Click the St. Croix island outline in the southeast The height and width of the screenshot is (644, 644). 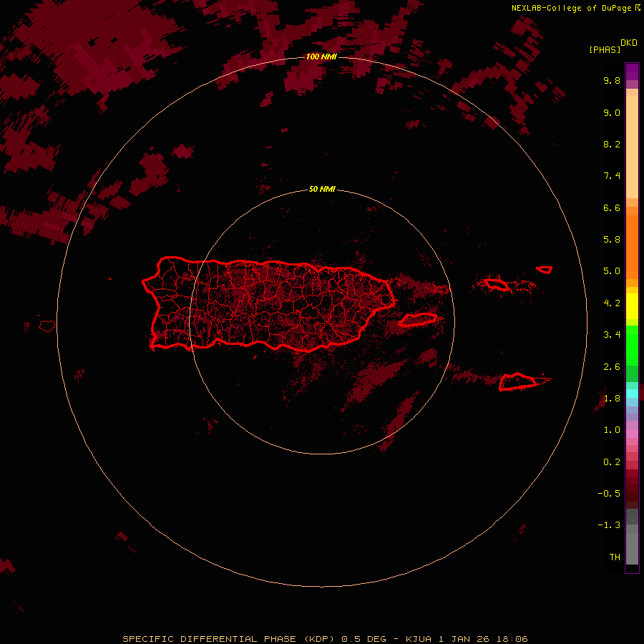click(518, 381)
